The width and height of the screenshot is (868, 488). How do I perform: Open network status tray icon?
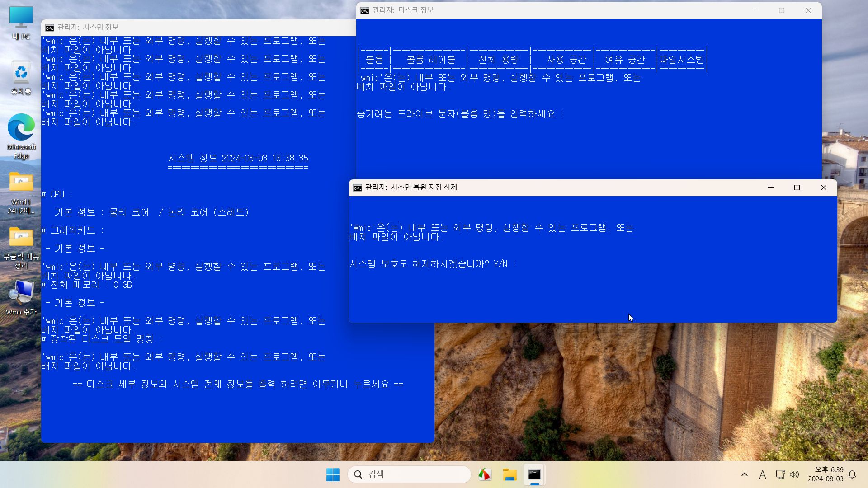click(780, 474)
